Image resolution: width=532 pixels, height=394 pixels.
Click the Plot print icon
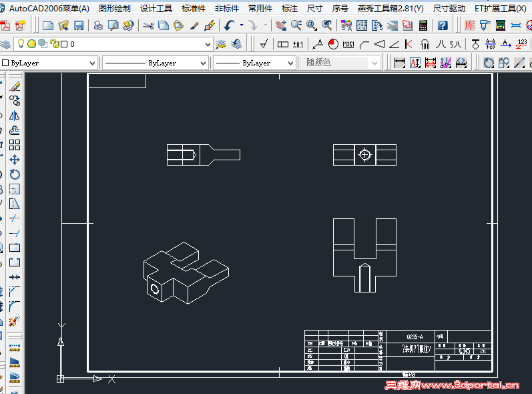[x=98, y=25]
